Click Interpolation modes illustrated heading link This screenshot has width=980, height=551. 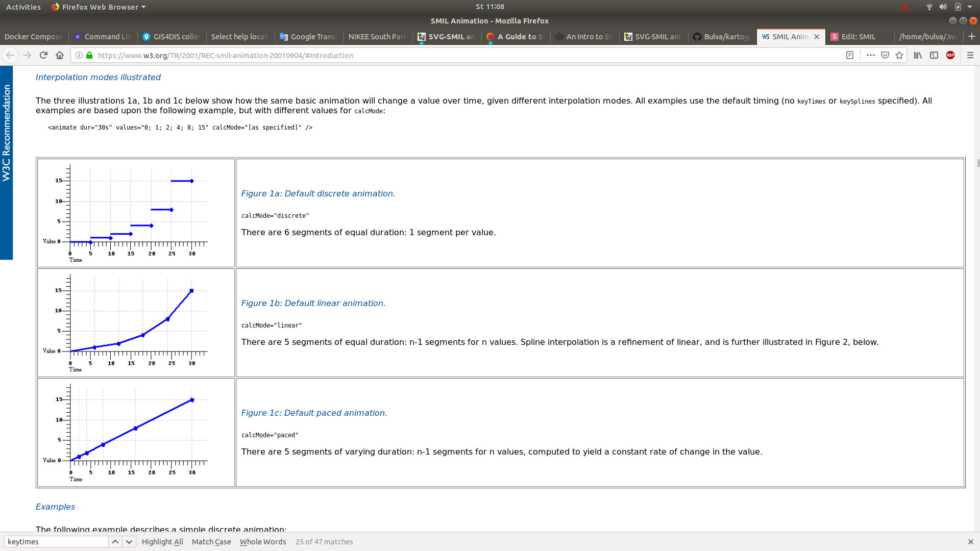[x=98, y=77]
